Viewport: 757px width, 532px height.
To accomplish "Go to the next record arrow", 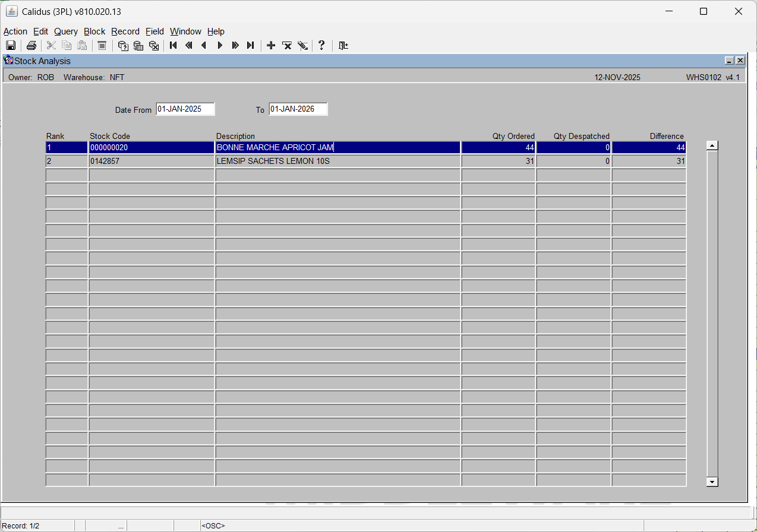I will [x=220, y=46].
